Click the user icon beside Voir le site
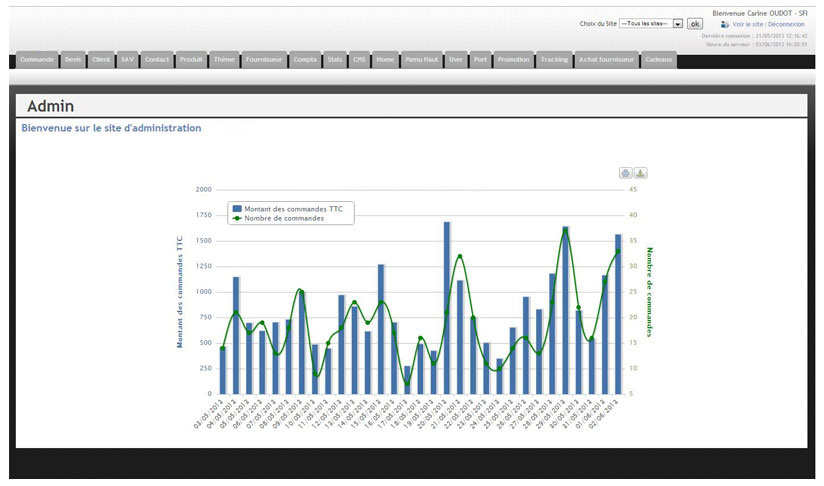824x486 pixels. [725, 24]
